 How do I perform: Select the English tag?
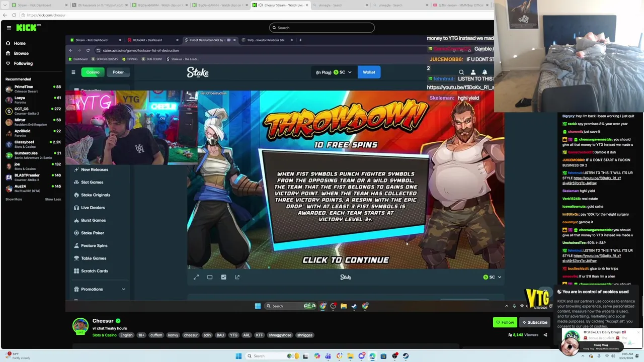126,335
